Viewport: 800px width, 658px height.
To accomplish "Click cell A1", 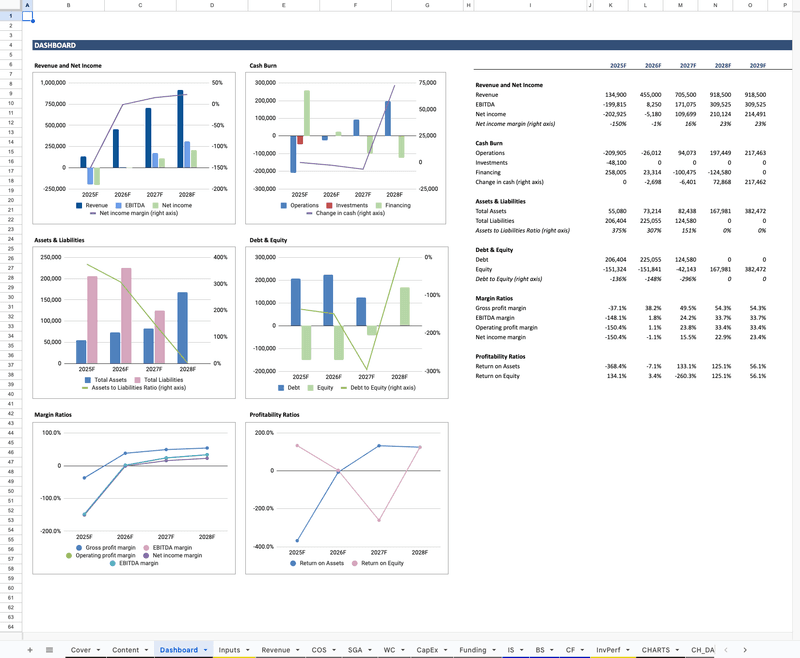I will tap(27, 17).
